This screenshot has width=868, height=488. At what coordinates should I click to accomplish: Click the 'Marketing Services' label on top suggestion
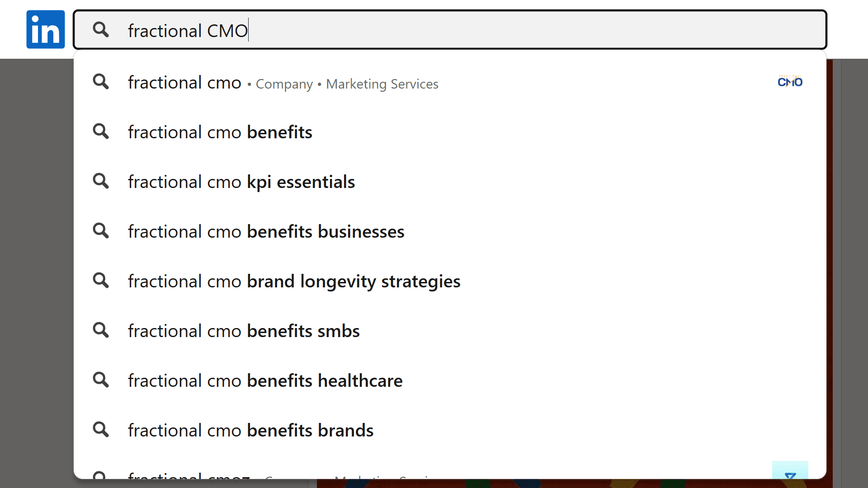382,84
